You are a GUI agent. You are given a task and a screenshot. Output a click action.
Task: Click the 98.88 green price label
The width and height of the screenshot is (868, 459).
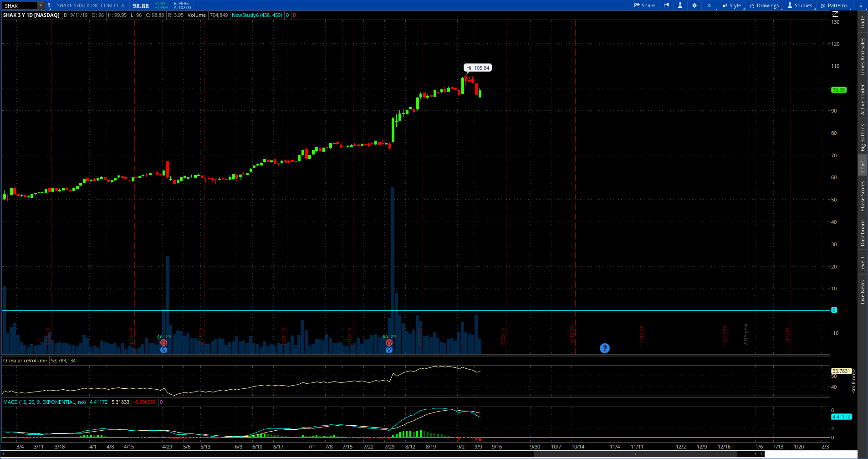839,90
